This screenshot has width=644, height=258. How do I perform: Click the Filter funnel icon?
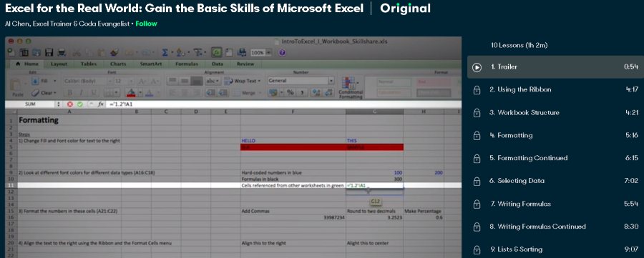click(x=198, y=52)
